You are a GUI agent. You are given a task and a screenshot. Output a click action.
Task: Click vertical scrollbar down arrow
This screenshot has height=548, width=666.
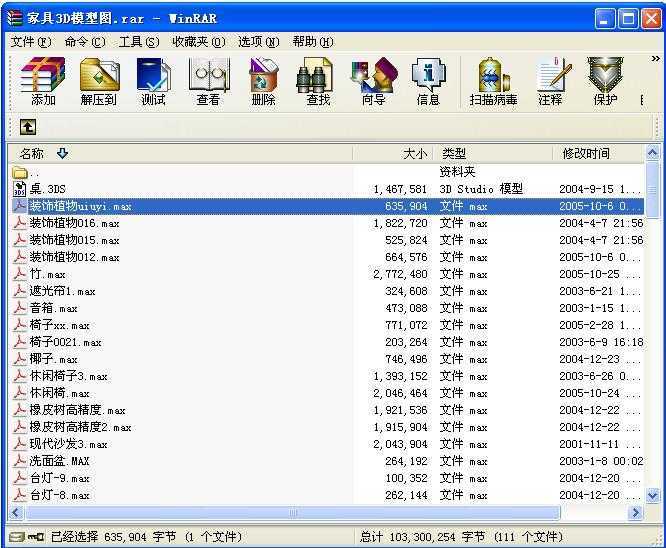point(653,495)
